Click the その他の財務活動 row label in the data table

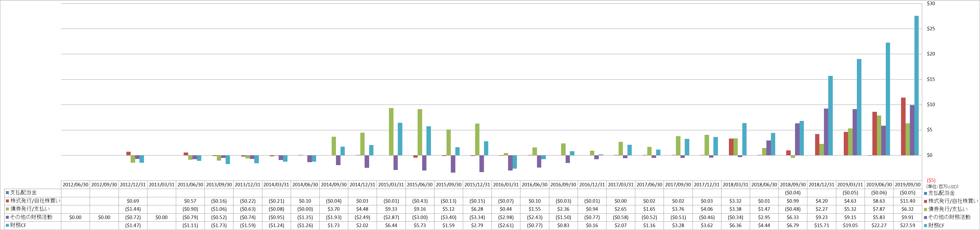pos(31,217)
